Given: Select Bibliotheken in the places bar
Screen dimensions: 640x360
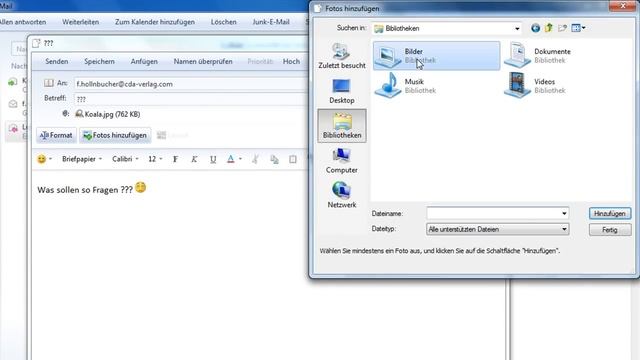Looking at the screenshot, I should [x=342, y=126].
